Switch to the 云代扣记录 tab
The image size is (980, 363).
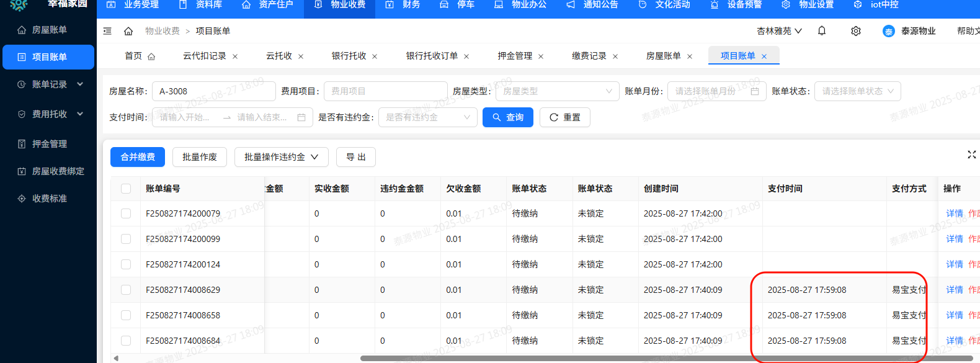coord(205,56)
